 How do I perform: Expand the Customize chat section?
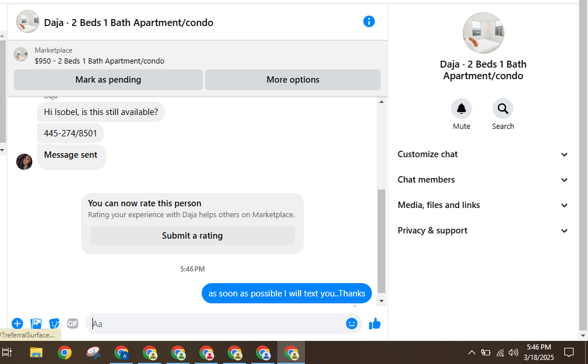pyautogui.click(x=483, y=154)
